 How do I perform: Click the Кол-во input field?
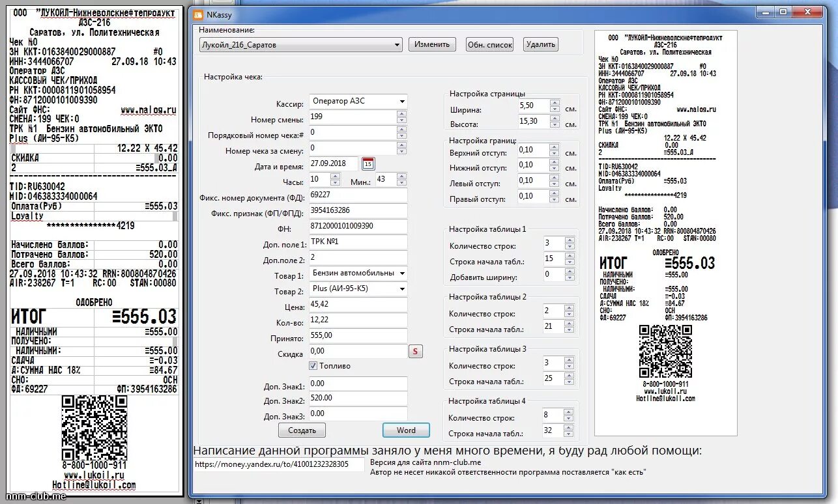click(x=358, y=320)
